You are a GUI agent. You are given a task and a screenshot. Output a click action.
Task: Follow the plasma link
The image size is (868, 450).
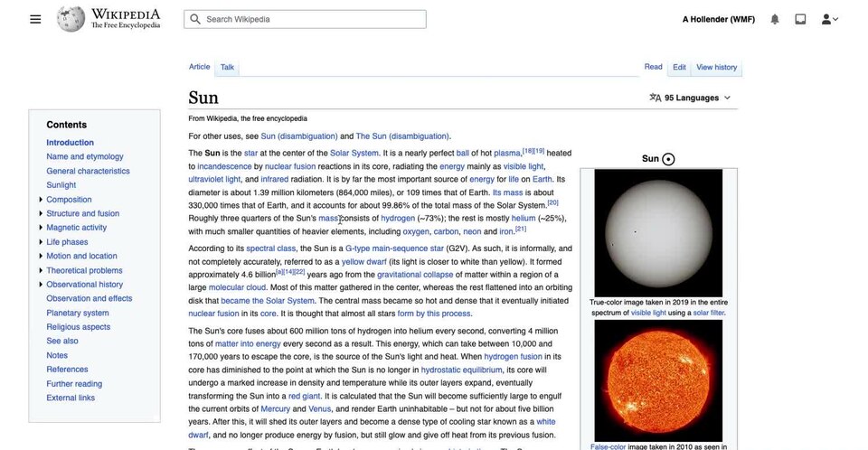pos(507,154)
